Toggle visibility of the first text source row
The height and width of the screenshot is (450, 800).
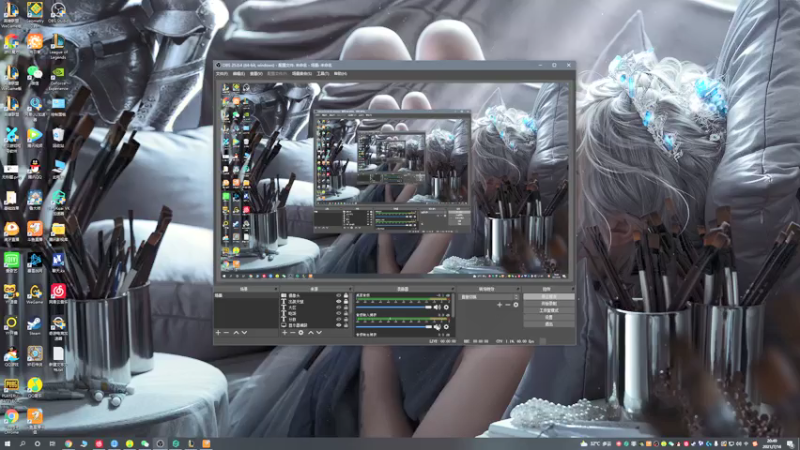[339, 302]
